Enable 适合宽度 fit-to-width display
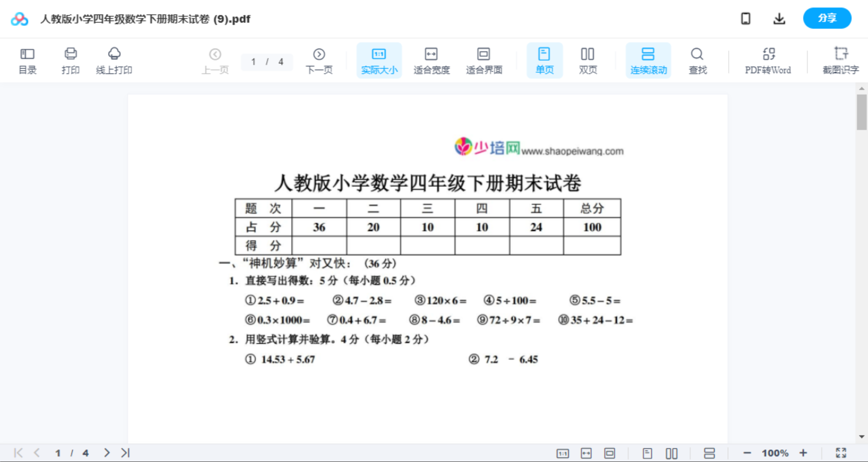The width and height of the screenshot is (868, 462). pyautogui.click(x=431, y=60)
